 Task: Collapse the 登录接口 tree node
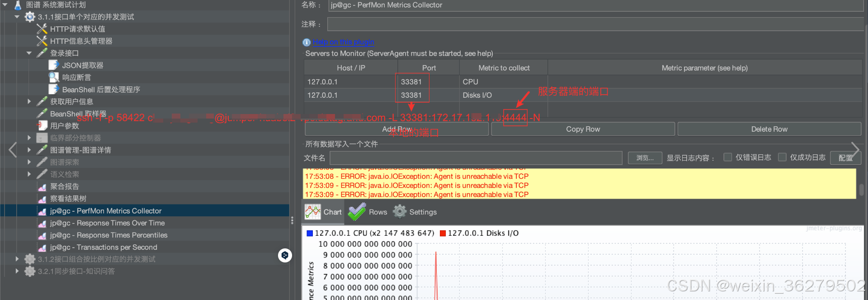pos(29,53)
